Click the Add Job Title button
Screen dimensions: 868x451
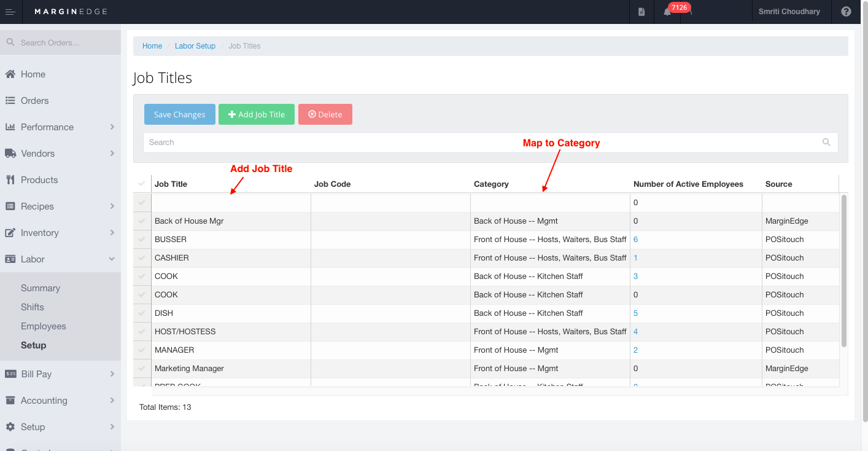pyautogui.click(x=257, y=114)
